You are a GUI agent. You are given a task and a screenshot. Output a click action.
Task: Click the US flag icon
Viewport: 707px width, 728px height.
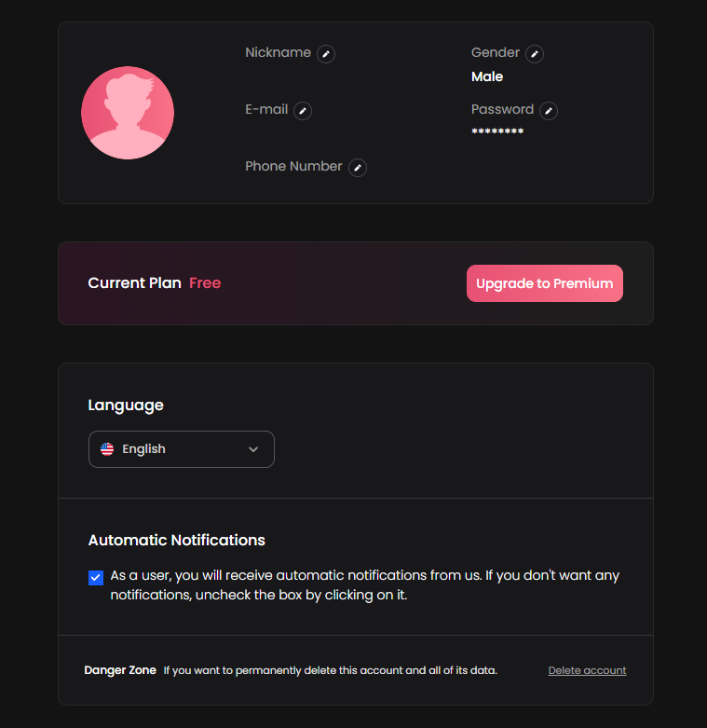coord(107,449)
